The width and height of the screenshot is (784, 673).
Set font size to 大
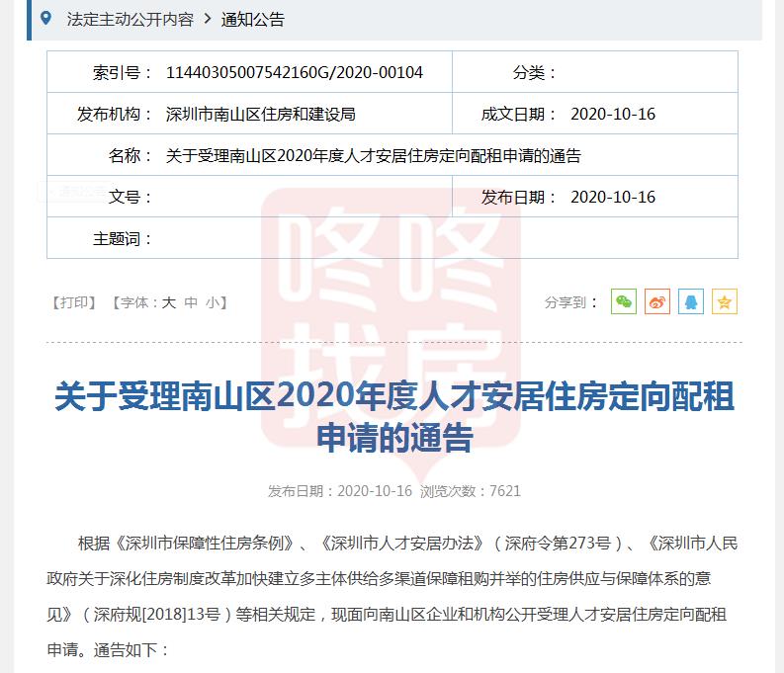coord(168,302)
